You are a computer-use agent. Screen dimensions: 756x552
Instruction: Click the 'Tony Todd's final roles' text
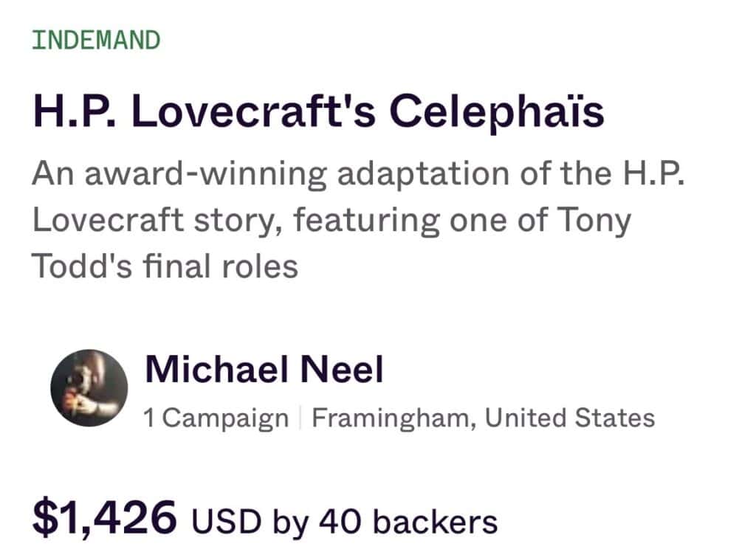tap(165, 266)
